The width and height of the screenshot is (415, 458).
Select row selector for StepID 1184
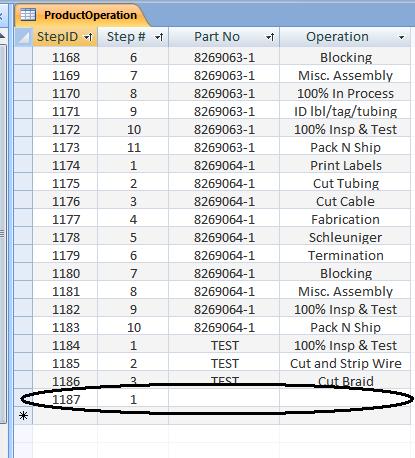[23, 345]
